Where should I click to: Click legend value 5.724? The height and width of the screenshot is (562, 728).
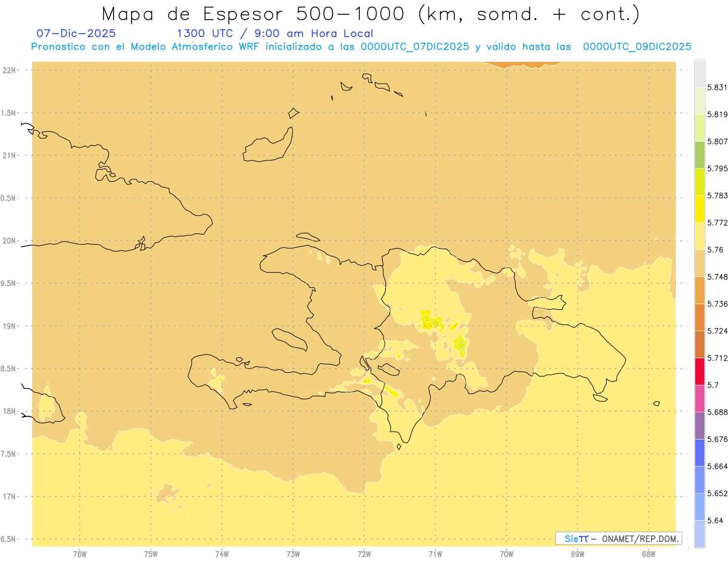[x=717, y=331]
